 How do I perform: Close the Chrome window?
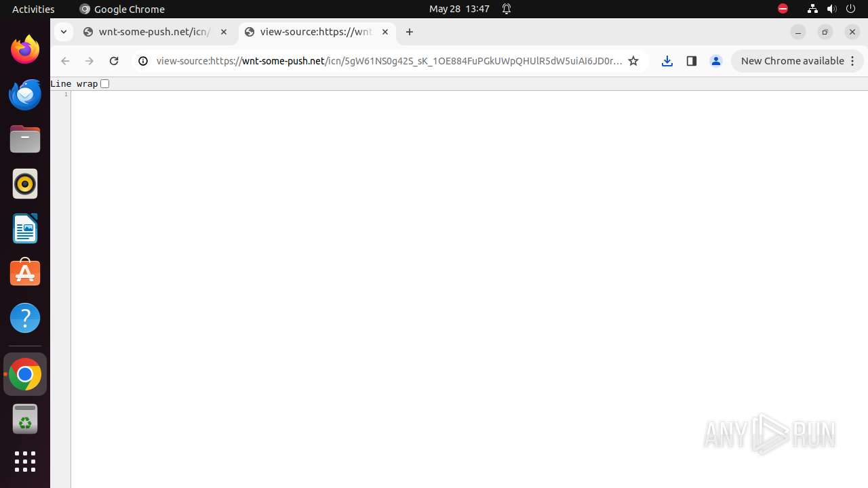click(852, 32)
